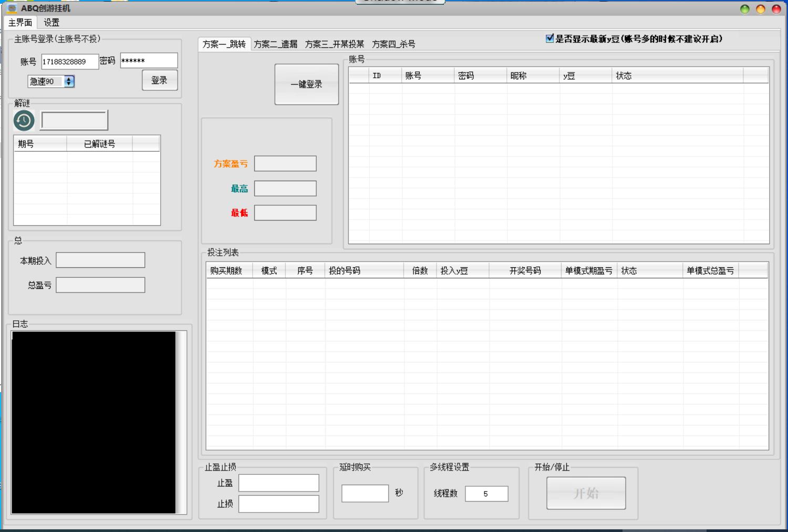Click the 总盈亏 field
This screenshot has height=532, width=788.
100,285
